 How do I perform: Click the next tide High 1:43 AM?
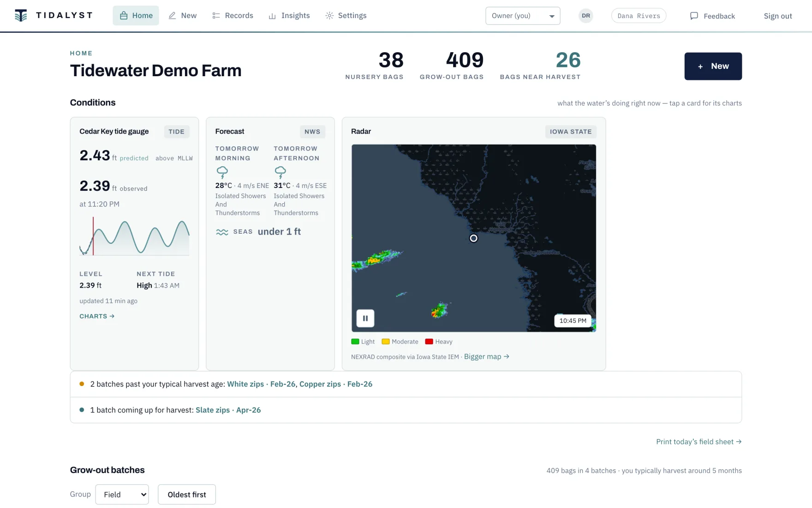158,285
